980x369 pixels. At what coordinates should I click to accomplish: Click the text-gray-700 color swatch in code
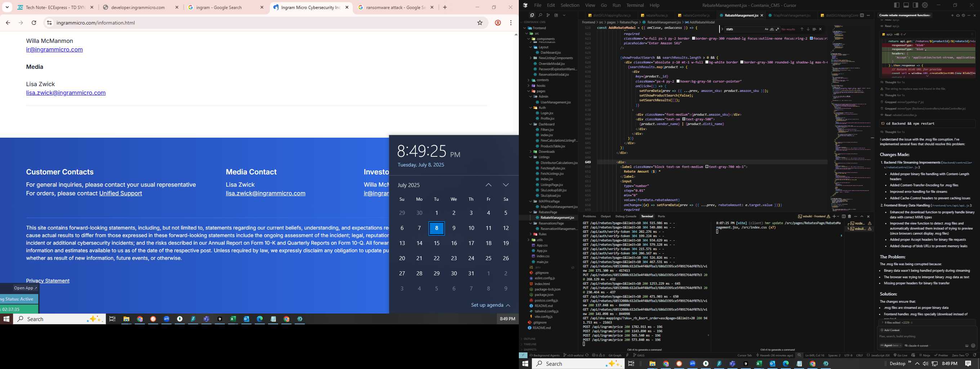coord(707,167)
